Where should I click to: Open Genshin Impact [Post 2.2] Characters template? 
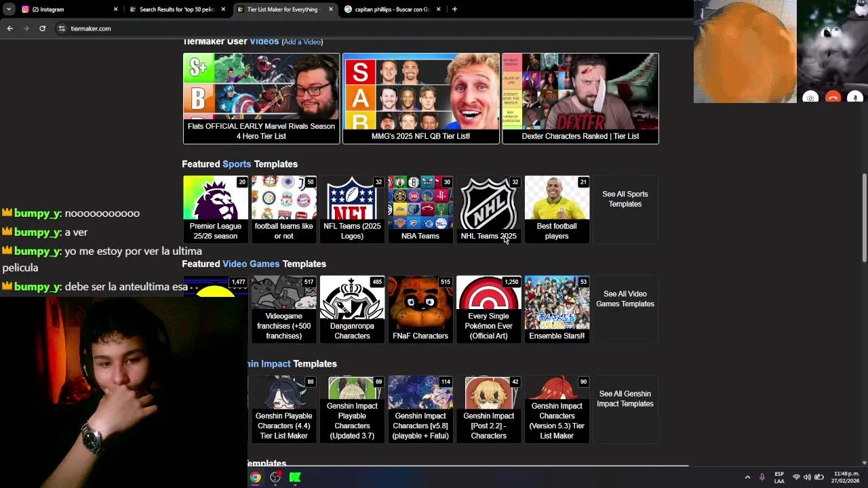(x=489, y=409)
